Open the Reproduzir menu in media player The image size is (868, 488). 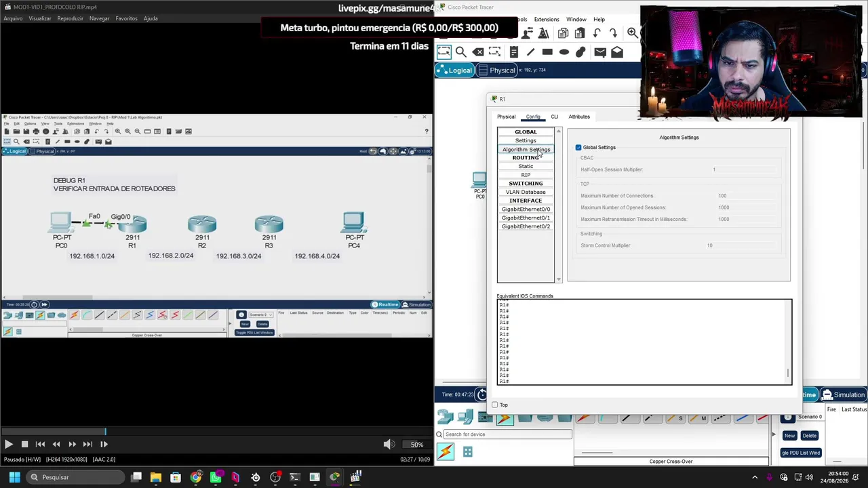coord(70,18)
